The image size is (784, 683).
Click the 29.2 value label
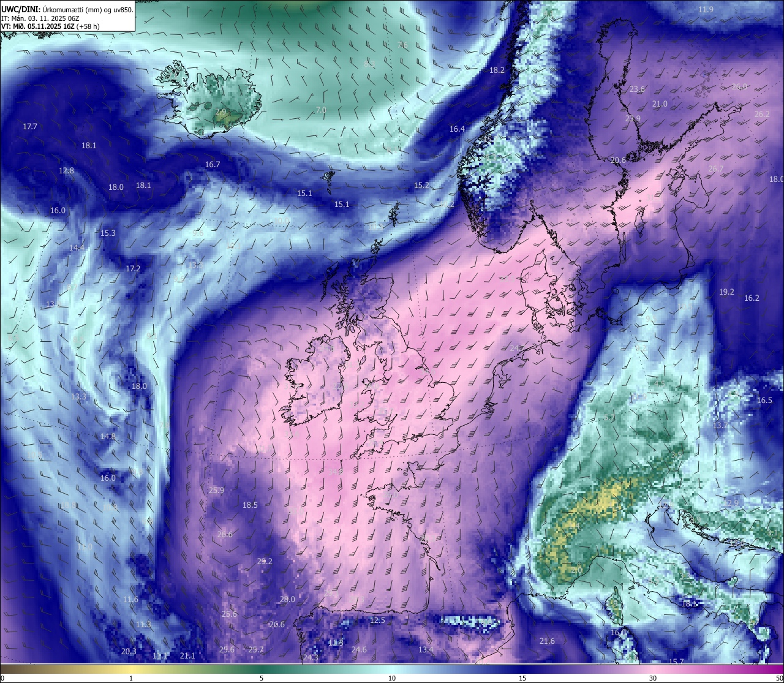pyautogui.click(x=265, y=562)
